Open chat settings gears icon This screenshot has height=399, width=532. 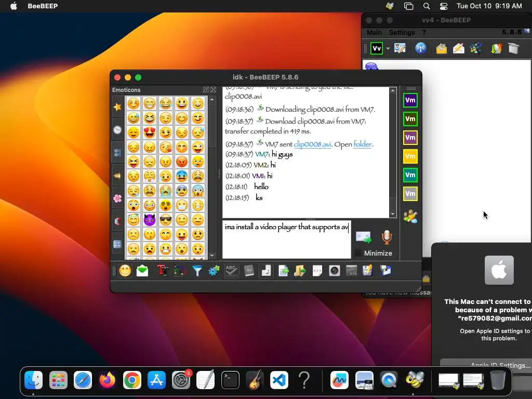[214, 271]
